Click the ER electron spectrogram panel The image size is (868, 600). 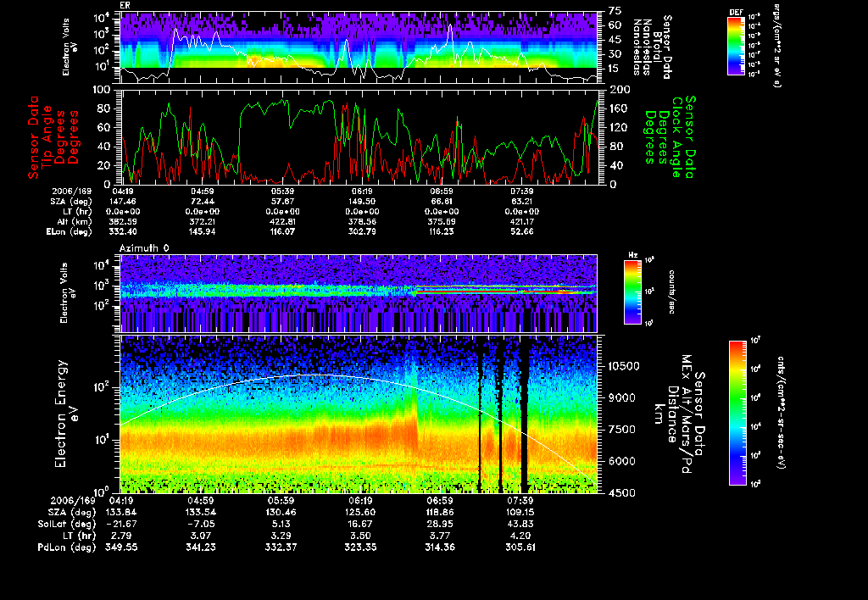pos(359,47)
